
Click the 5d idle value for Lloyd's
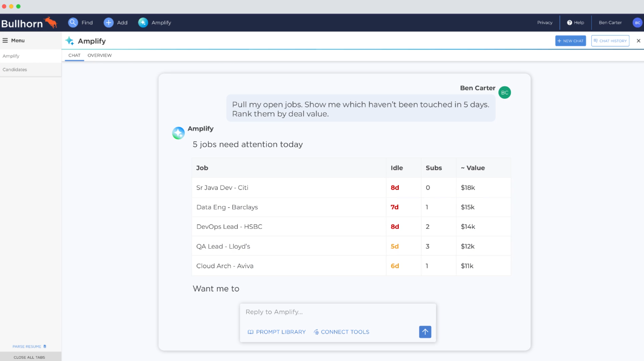[394, 246]
